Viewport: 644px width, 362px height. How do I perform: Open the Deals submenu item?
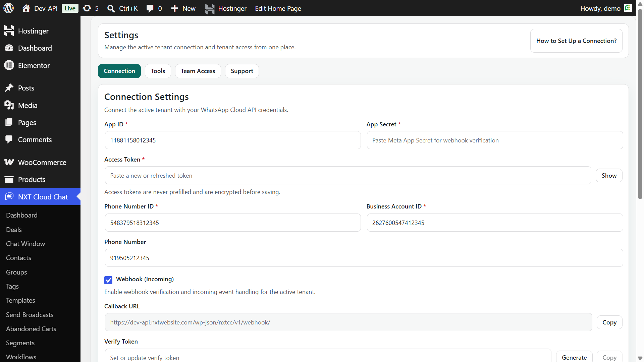click(x=14, y=230)
